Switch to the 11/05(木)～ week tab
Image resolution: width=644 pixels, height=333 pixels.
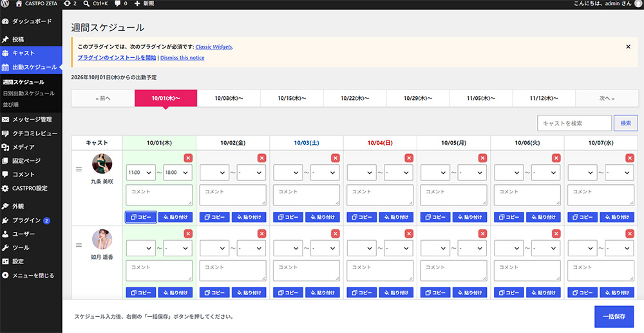click(481, 99)
